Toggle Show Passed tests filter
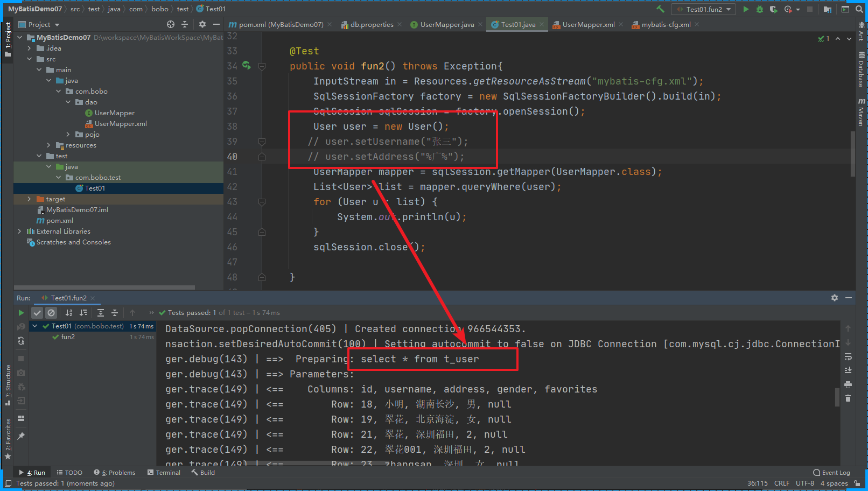The image size is (868, 491). click(37, 313)
